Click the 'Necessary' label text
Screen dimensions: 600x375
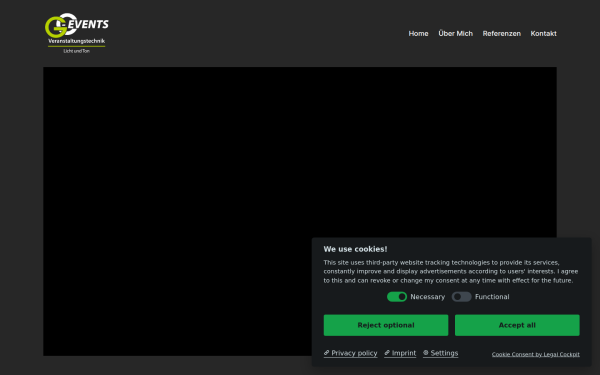(427, 297)
